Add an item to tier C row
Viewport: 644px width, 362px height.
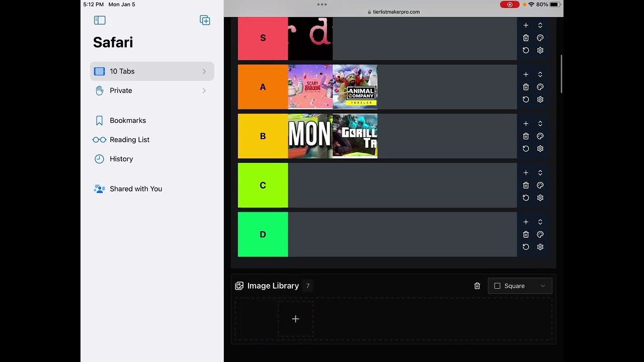pyautogui.click(x=526, y=173)
